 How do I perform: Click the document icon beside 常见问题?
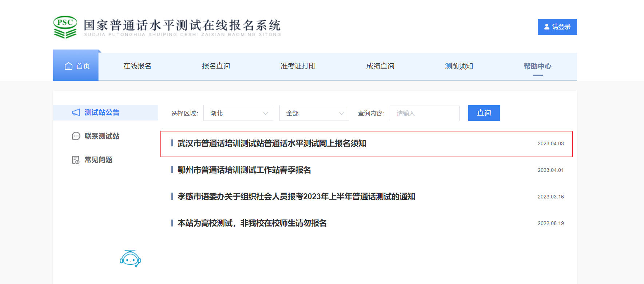tap(76, 160)
